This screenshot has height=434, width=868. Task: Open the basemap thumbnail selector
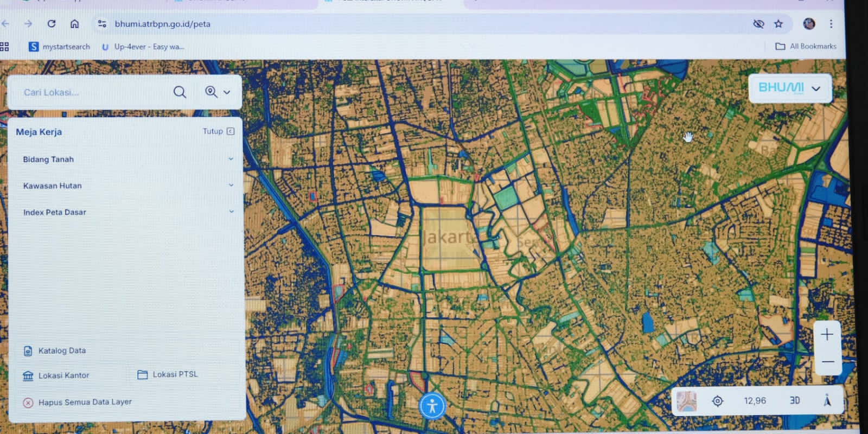point(687,401)
